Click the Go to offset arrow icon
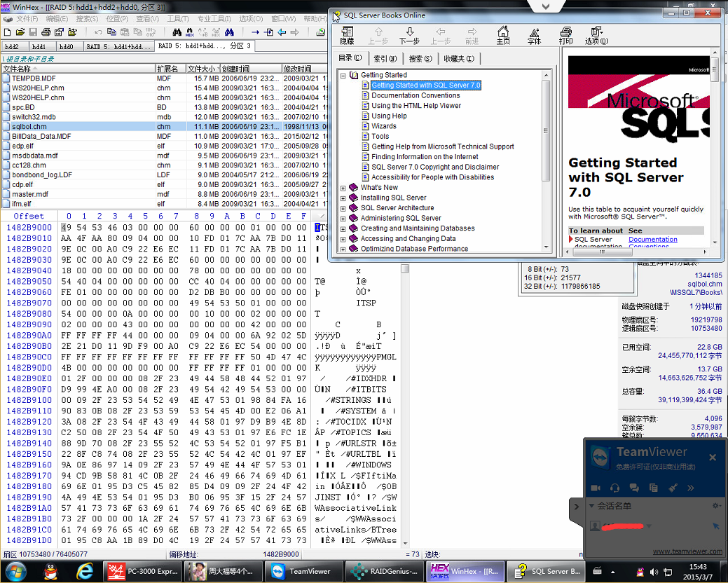This screenshot has height=583, width=728. tap(255, 32)
